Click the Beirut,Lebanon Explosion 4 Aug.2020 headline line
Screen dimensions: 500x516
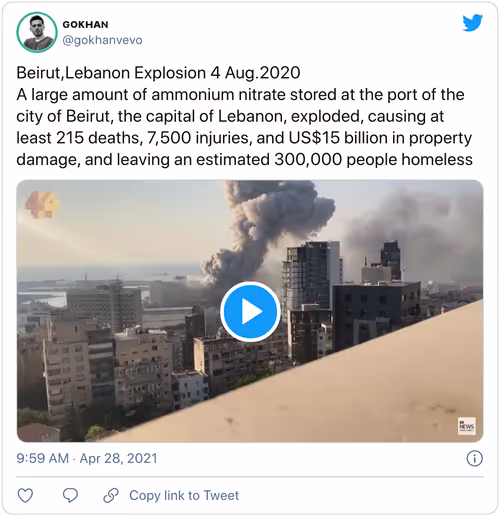(x=158, y=73)
